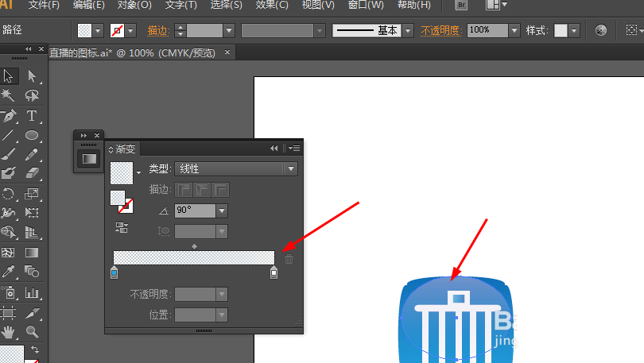This screenshot has height=363, width=644.
Task: Open the Bridge (Br) button
Action: [461, 5]
